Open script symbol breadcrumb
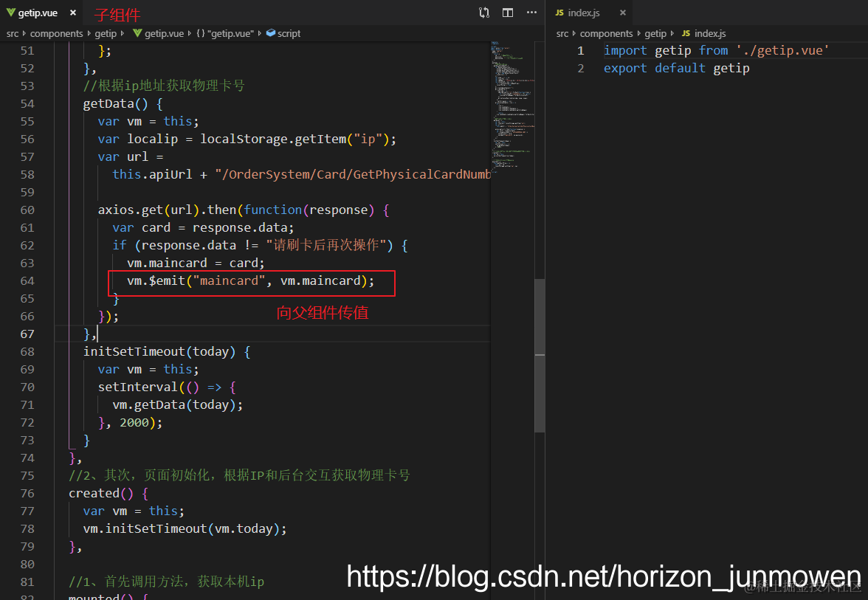 pyautogui.click(x=283, y=33)
